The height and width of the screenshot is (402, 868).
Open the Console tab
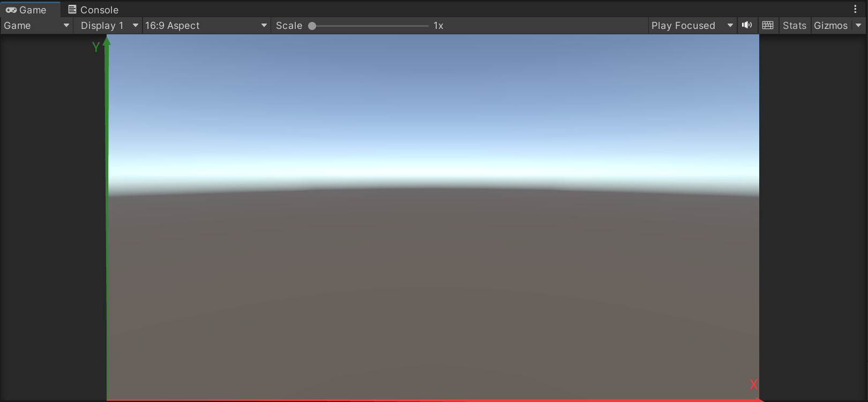tap(93, 10)
